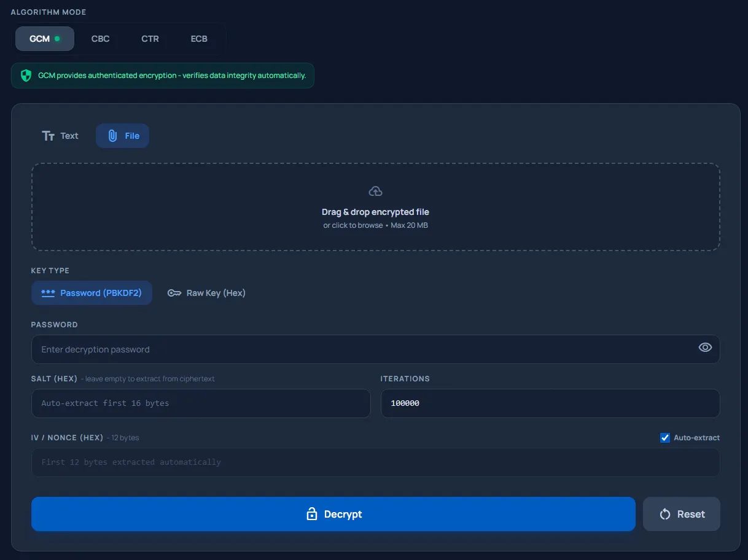Click the 'leave empty to extract from ciphertext' hint
The width and height of the screenshot is (748, 560).
tap(150, 379)
